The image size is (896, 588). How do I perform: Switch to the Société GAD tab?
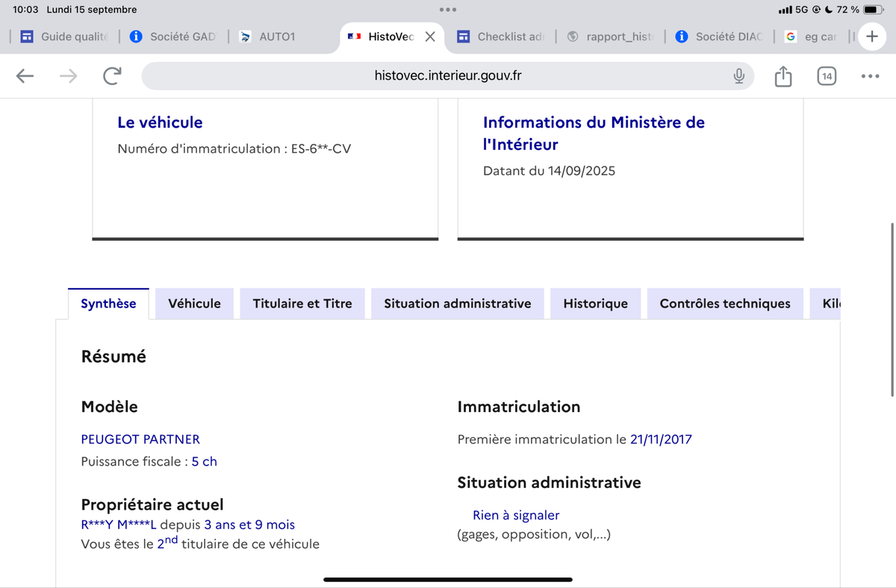coord(173,36)
